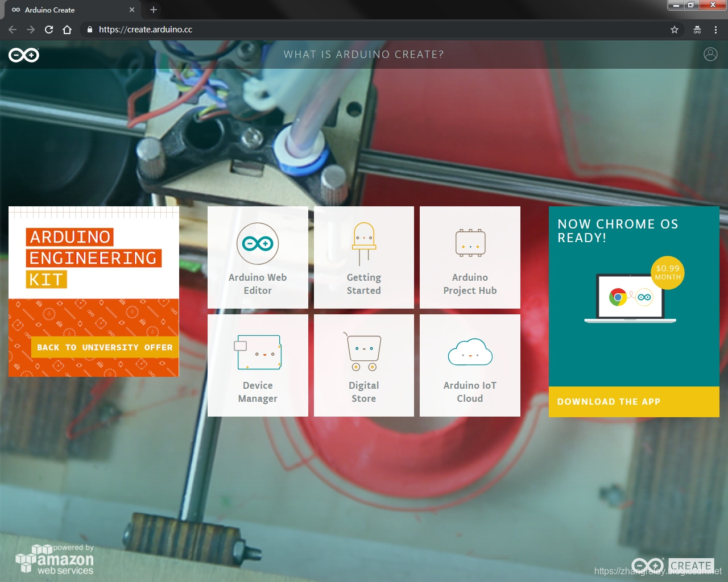Viewport: 728px width, 582px height.
Task: Click the Getting Started label text
Action: 364,284
